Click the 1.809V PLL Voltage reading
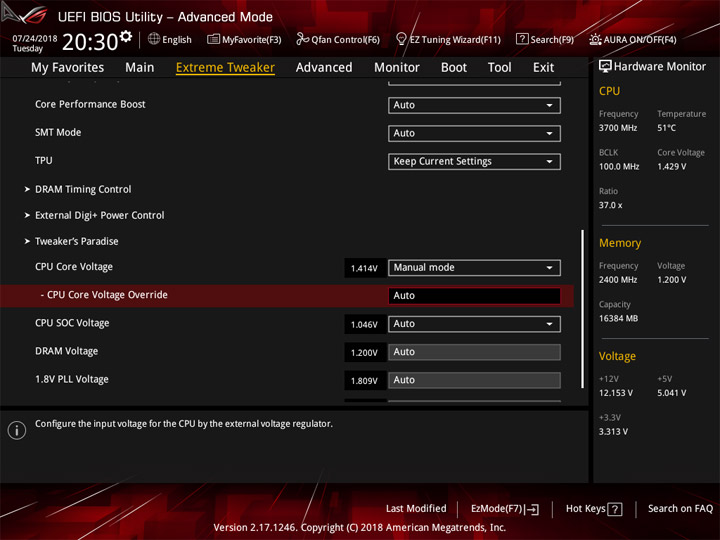This screenshot has width=720, height=540. 365,381
